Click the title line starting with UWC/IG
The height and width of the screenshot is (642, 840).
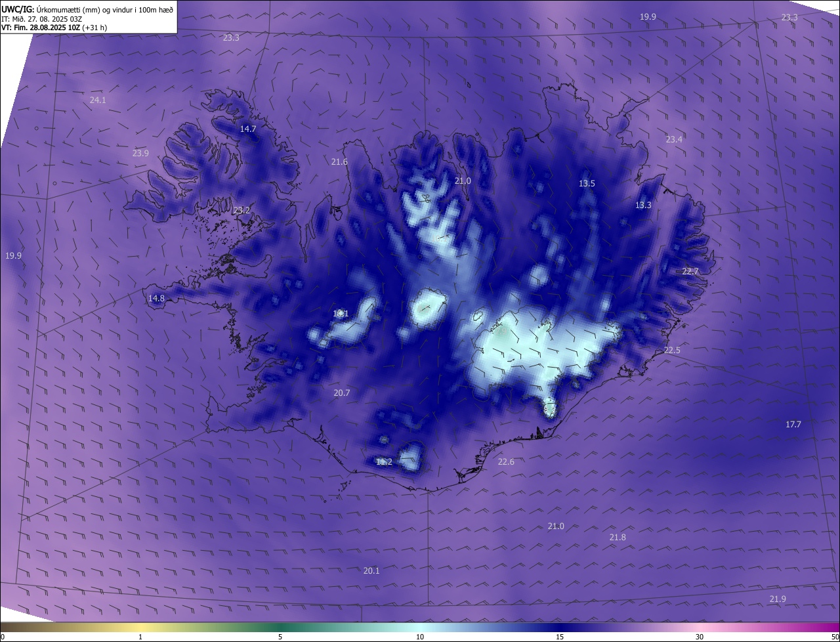(x=87, y=9)
